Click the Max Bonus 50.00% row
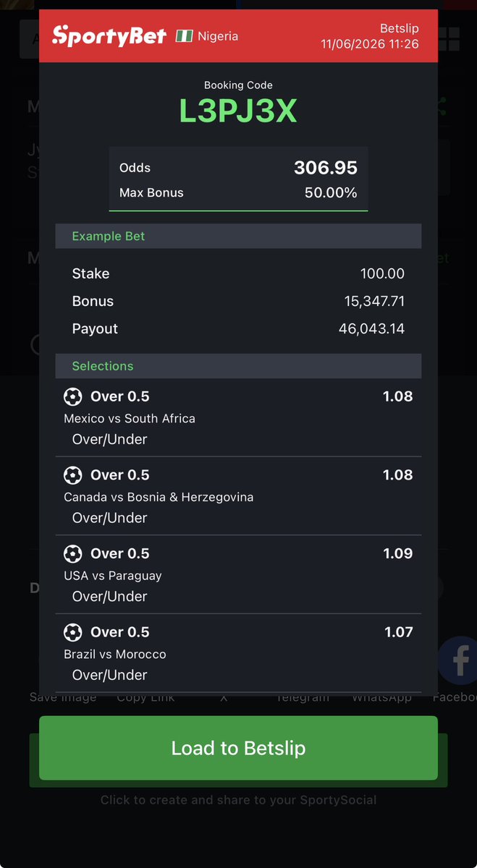Image resolution: width=477 pixels, height=868 pixels. pyautogui.click(x=238, y=193)
